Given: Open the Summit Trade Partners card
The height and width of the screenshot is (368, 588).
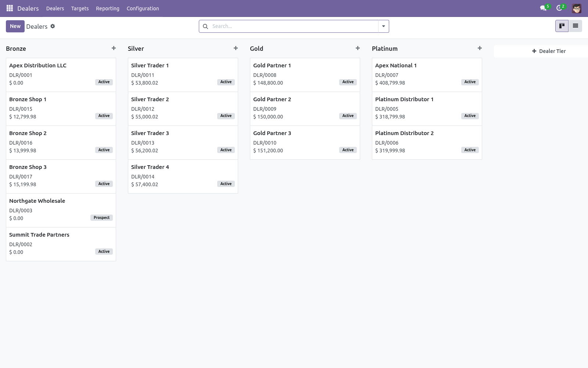Looking at the screenshot, I should pyautogui.click(x=61, y=244).
